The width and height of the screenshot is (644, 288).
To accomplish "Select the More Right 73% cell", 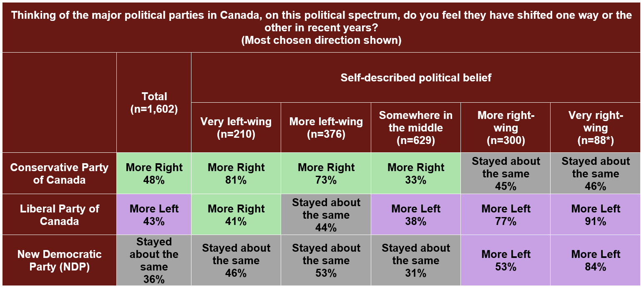I will [326, 174].
